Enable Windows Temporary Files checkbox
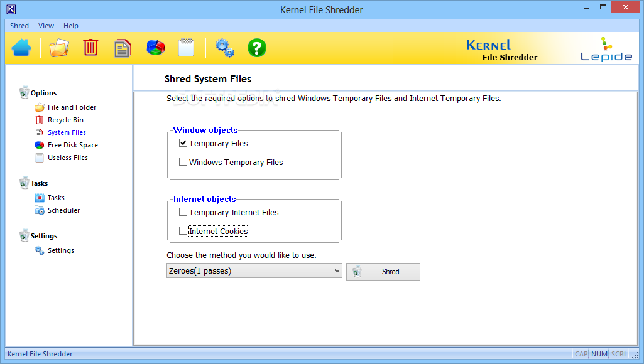644x364 pixels. point(183,162)
